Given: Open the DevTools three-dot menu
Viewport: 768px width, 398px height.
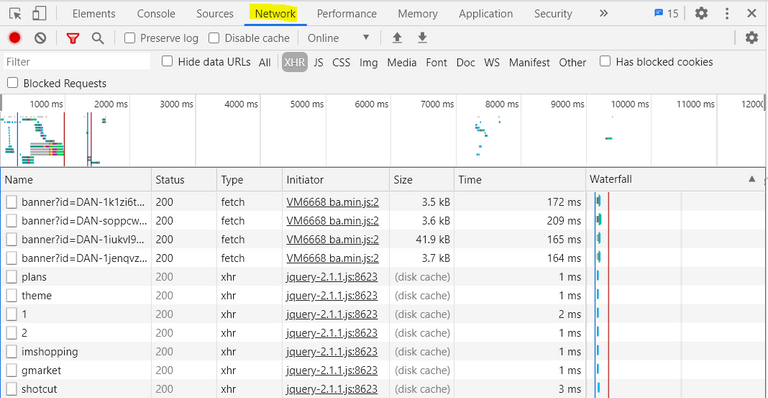Looking at the screenshot, I should (x=727, y=13).
